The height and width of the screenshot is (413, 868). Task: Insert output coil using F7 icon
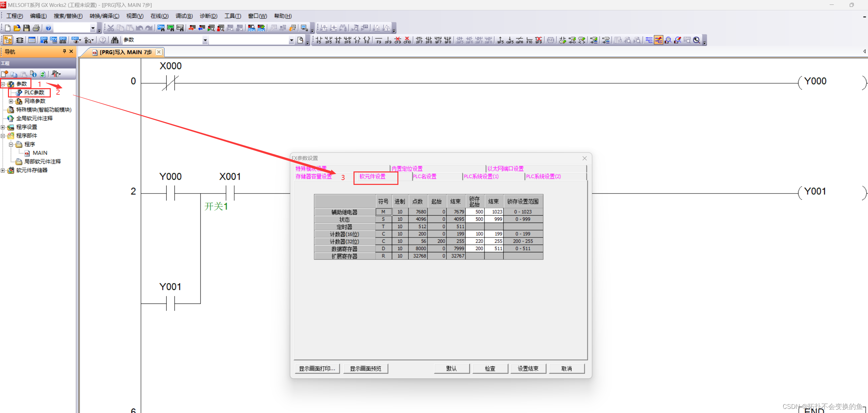point(357,40)
